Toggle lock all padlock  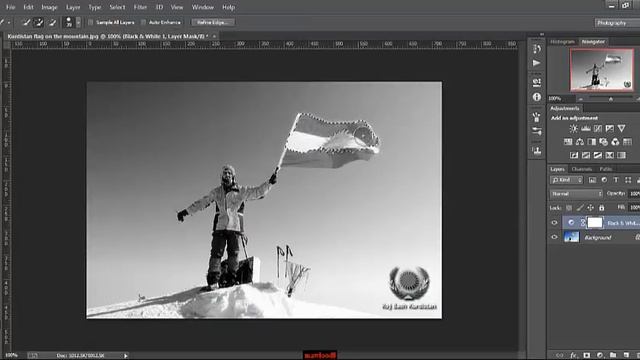click(601, 208)
